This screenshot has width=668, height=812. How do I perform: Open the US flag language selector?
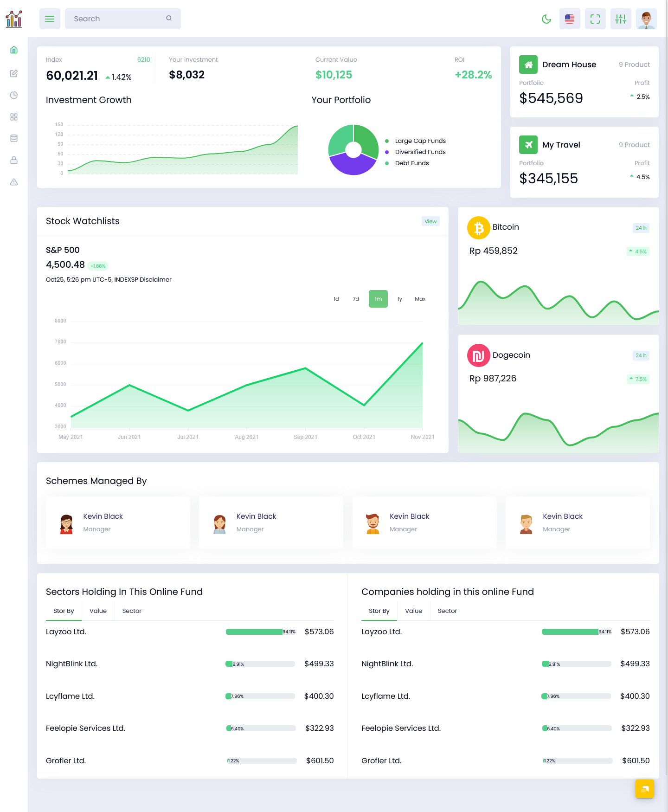[570, 19]
